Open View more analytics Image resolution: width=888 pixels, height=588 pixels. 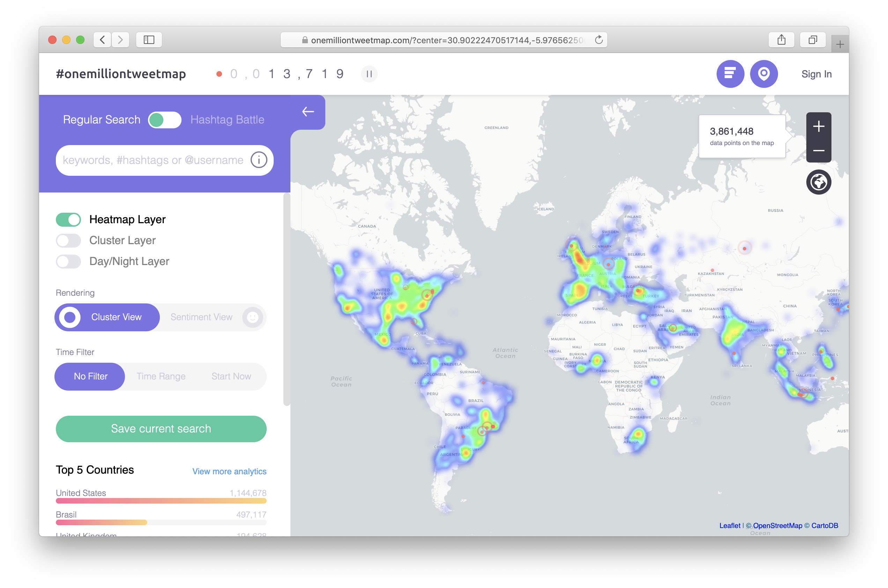pos(229,472)
